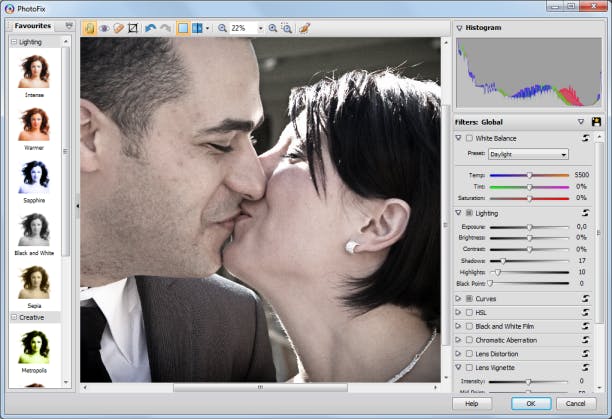Collapse the Lighting filter section
This screenshot has width=612, height=419.
pyautogui.click(x=459, y=213)
